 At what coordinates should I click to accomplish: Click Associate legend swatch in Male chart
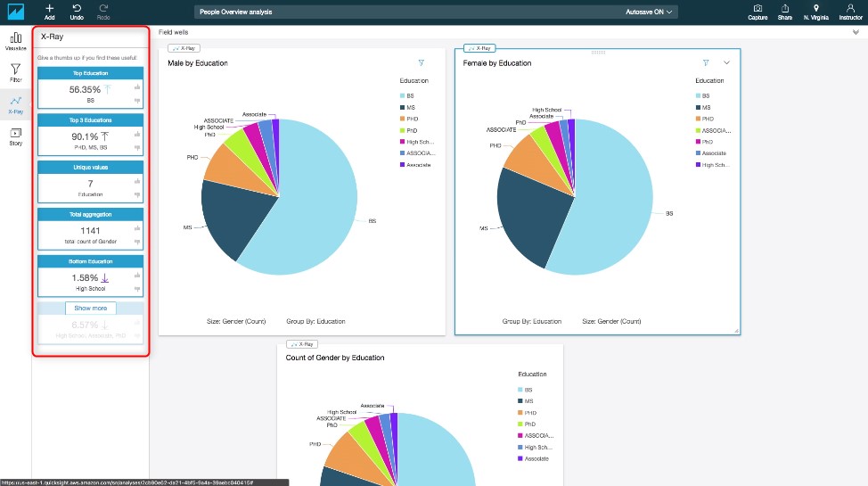click(403, 165)
